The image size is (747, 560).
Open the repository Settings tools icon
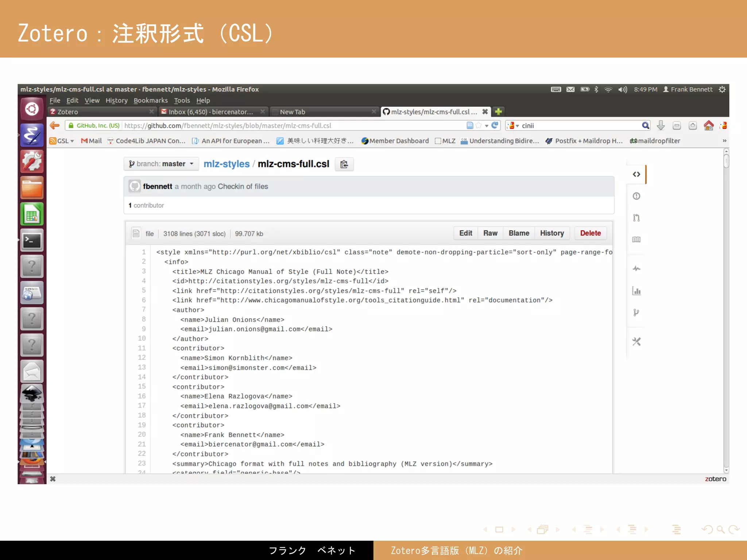[x=636, y=342]
